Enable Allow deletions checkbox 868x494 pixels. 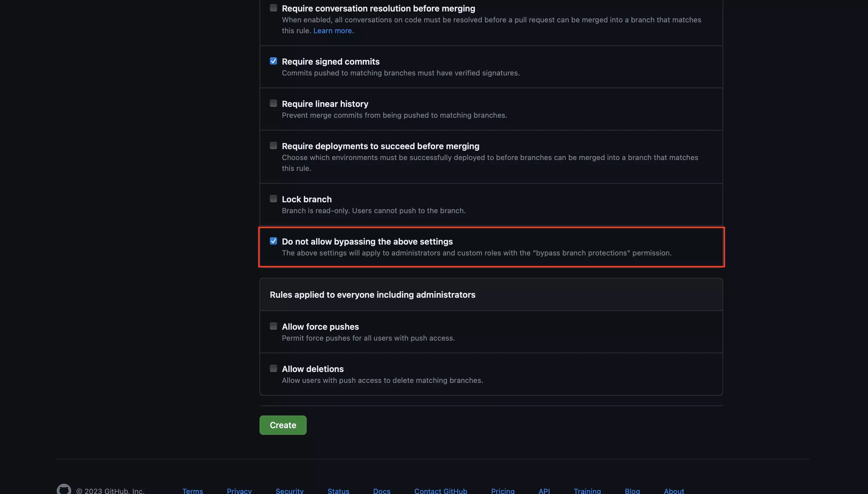tap(273, 368)
